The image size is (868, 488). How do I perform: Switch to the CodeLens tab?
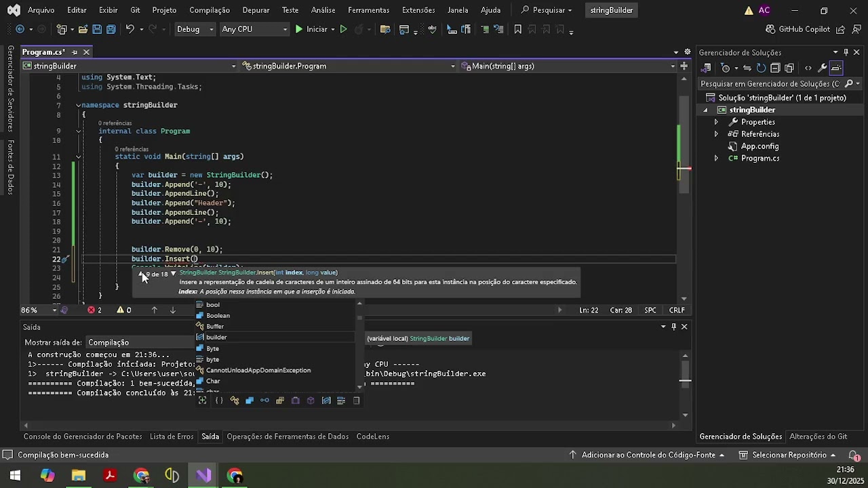[x=373, y=436]
